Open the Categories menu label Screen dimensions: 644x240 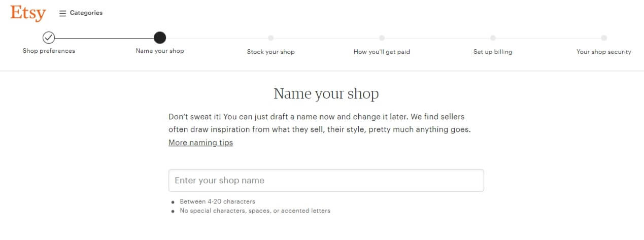(x=86, y=13)
